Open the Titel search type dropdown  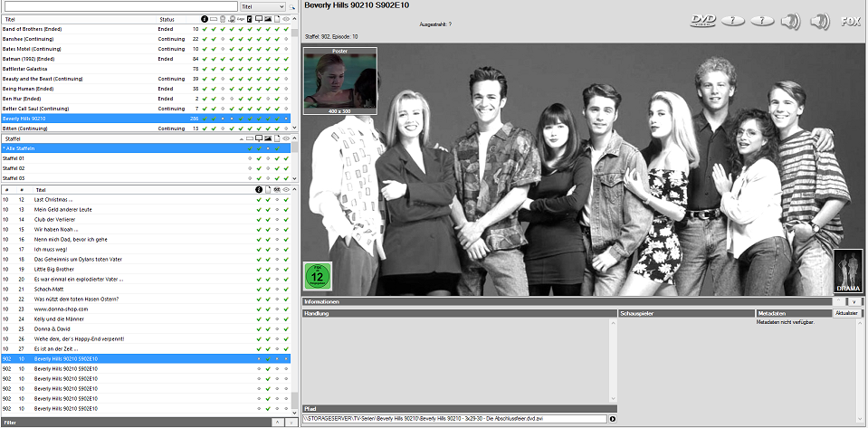tap(263, 6)
